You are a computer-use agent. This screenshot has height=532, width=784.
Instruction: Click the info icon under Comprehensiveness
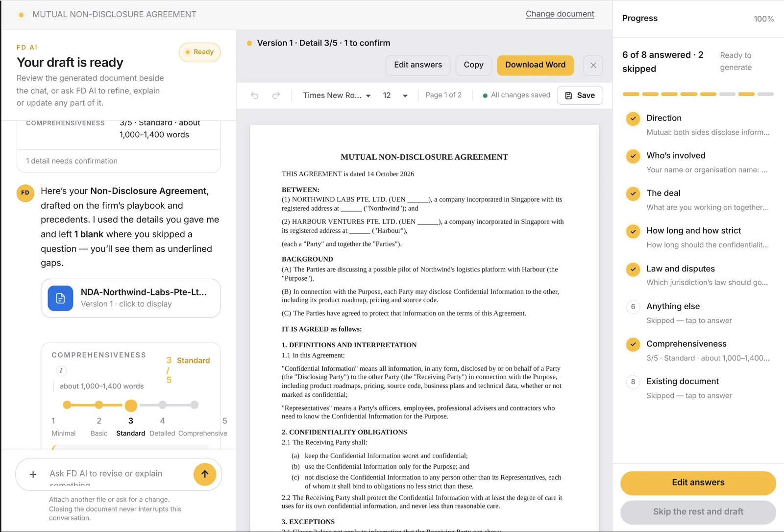[61, 371]
